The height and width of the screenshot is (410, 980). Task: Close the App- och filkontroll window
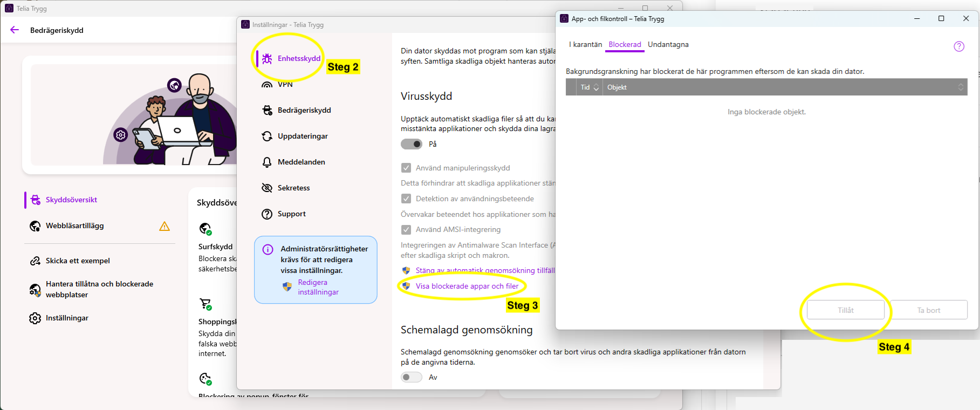(966, 18)
